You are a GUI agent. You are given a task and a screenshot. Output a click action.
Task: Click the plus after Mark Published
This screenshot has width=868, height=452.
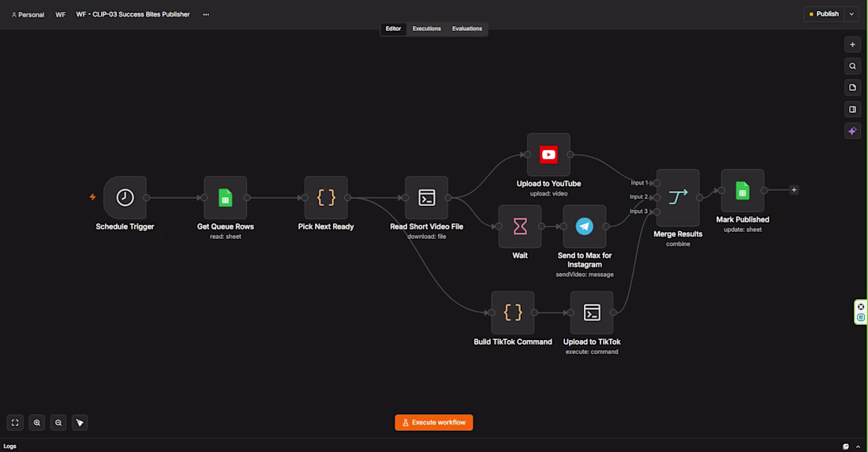[x=794, y=190]
